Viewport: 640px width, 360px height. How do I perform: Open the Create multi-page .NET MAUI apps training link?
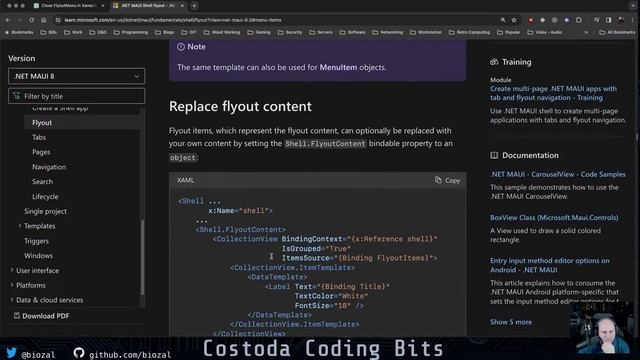click(x=553, y=93)
